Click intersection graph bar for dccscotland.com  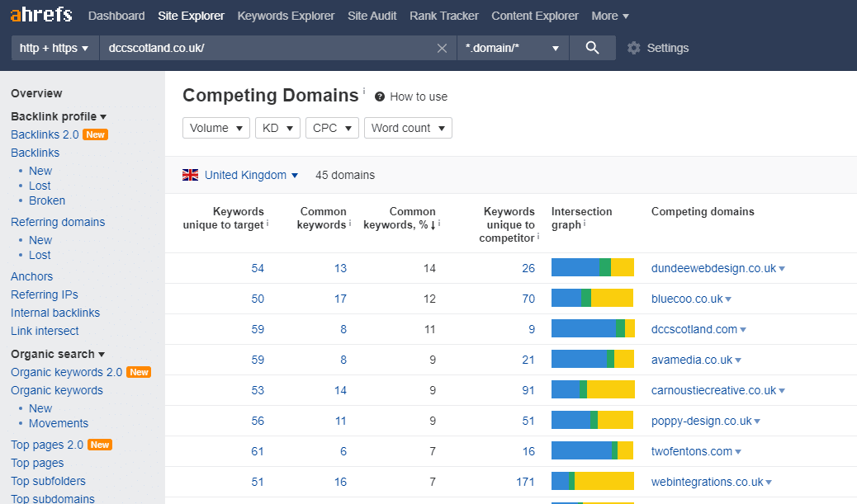pyautogui.click(x=593, y=329)
